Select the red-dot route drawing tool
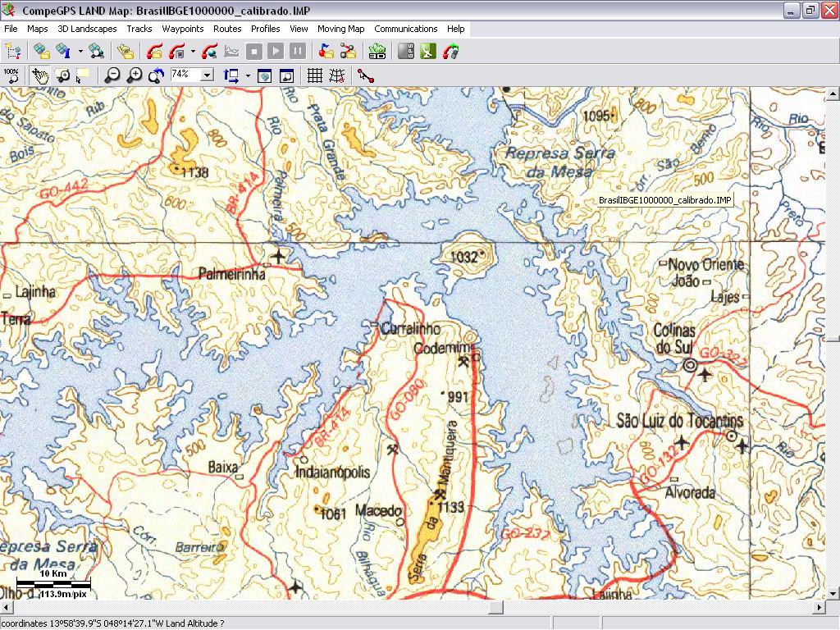 click(x=366, y=75)
